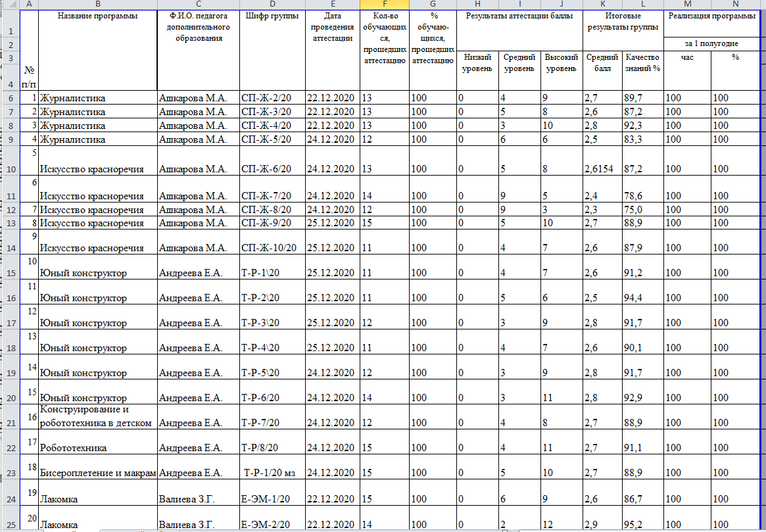
Task: Click the 'Средний уровень' subheader
Action: (x=519, y=71)
